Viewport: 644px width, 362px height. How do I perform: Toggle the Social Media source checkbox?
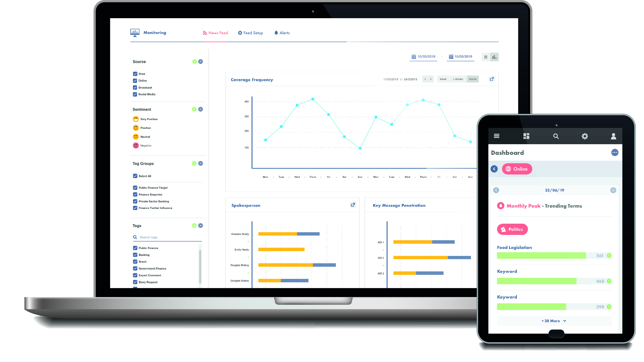point(135,94)
